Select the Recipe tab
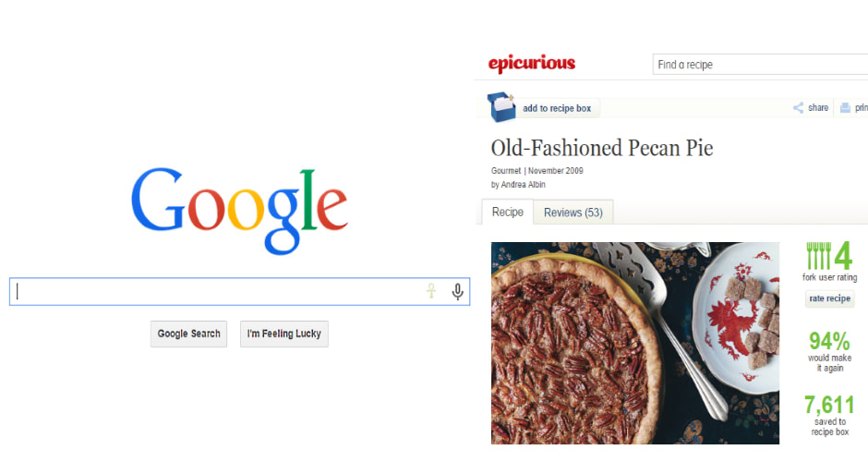The width and height of the screenshot is (868, 462). click(508, 213)
